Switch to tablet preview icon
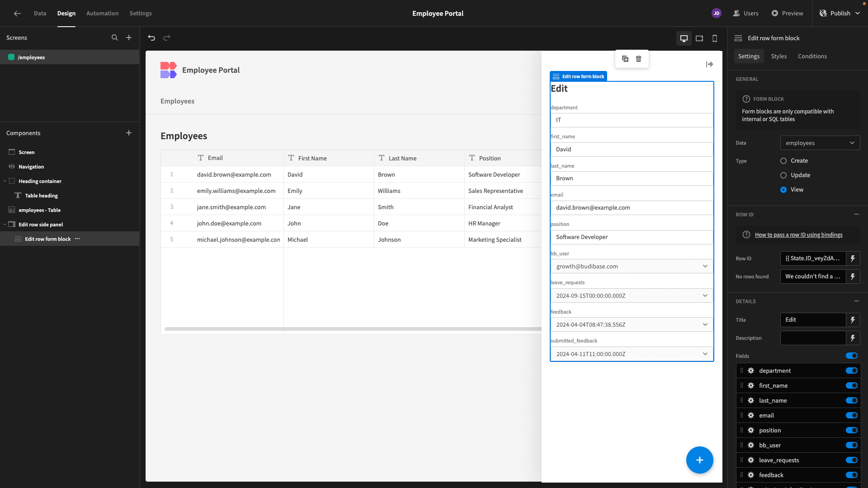The image size is (868, 488). (699, 38)
